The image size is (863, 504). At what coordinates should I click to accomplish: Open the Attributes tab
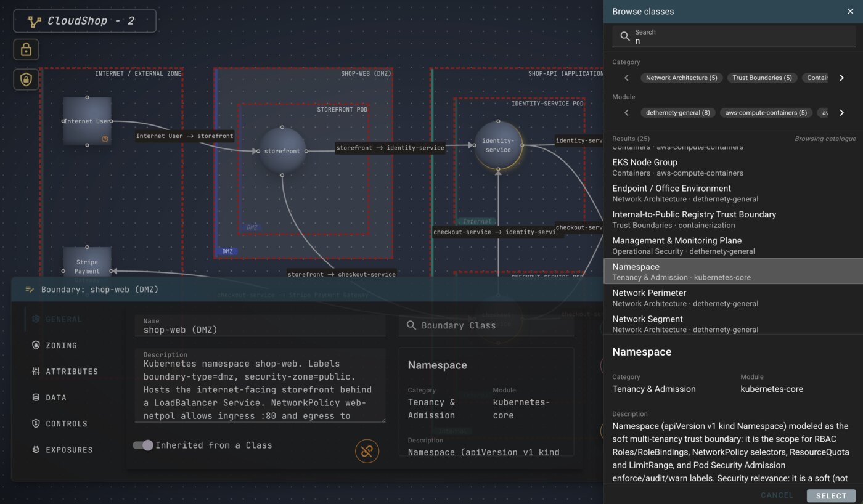tap(65, 372)
